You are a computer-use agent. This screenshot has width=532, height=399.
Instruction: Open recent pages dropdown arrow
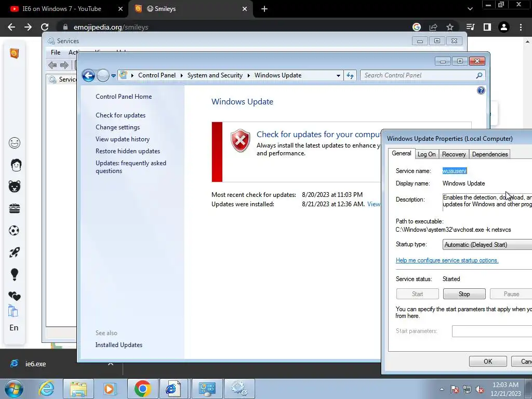113,76
